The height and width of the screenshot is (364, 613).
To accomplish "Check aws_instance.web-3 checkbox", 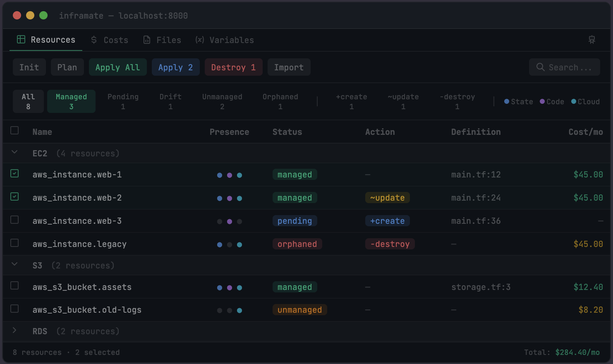I will (x=14, y=220).
